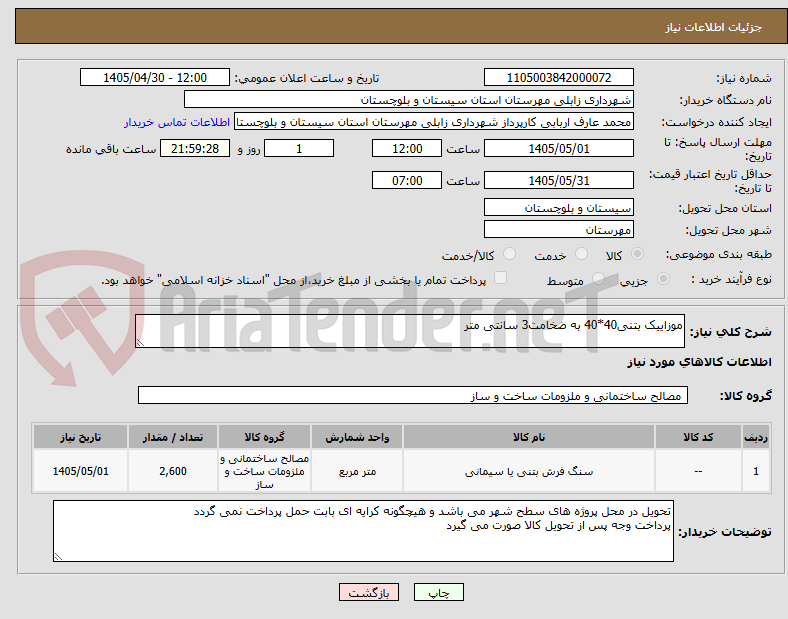Select the کالا radio button

[x=637, y=254]
